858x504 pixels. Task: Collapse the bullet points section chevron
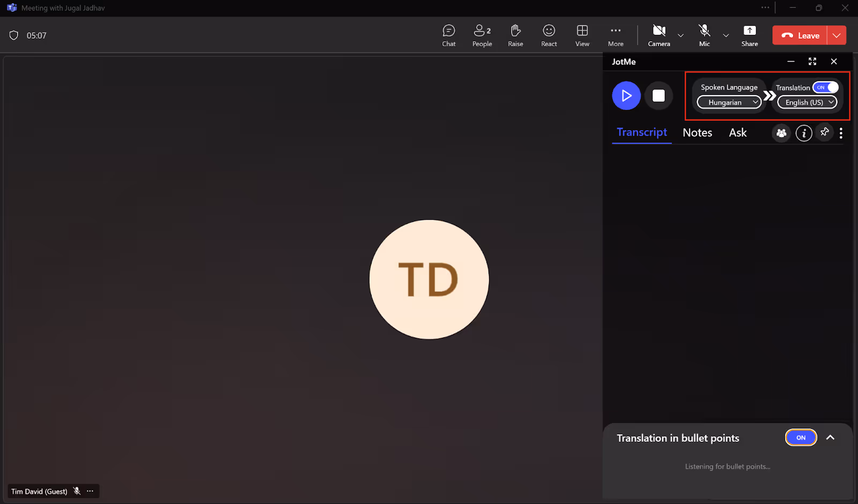[x=830, y=438]
